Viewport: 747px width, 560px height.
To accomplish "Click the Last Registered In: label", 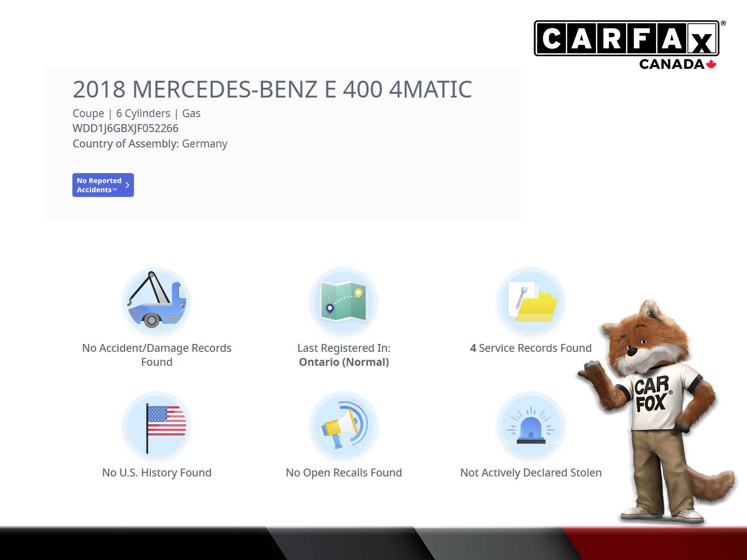I will 344,348.
